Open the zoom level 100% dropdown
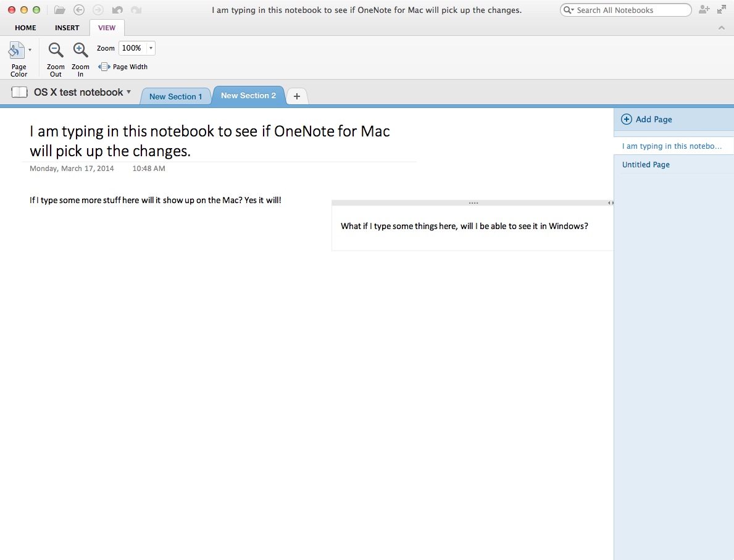 pos(149,48)
